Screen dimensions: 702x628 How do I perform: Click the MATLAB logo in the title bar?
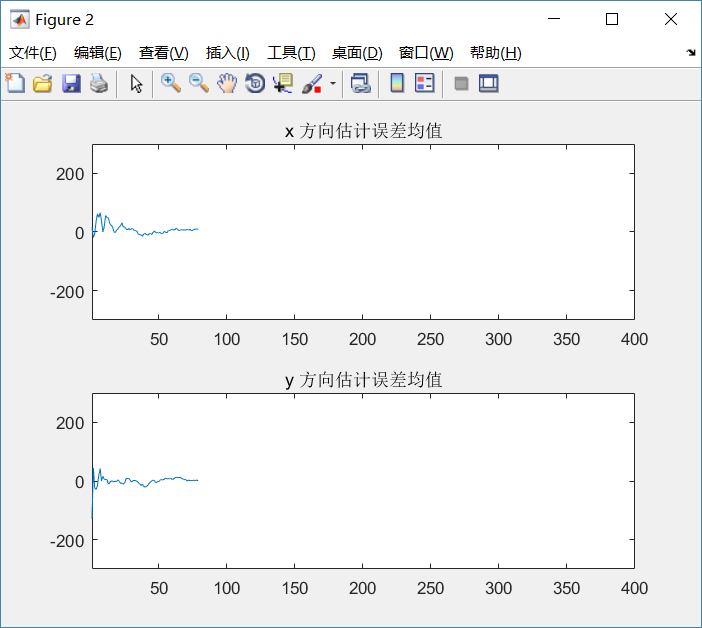[20, 19]
